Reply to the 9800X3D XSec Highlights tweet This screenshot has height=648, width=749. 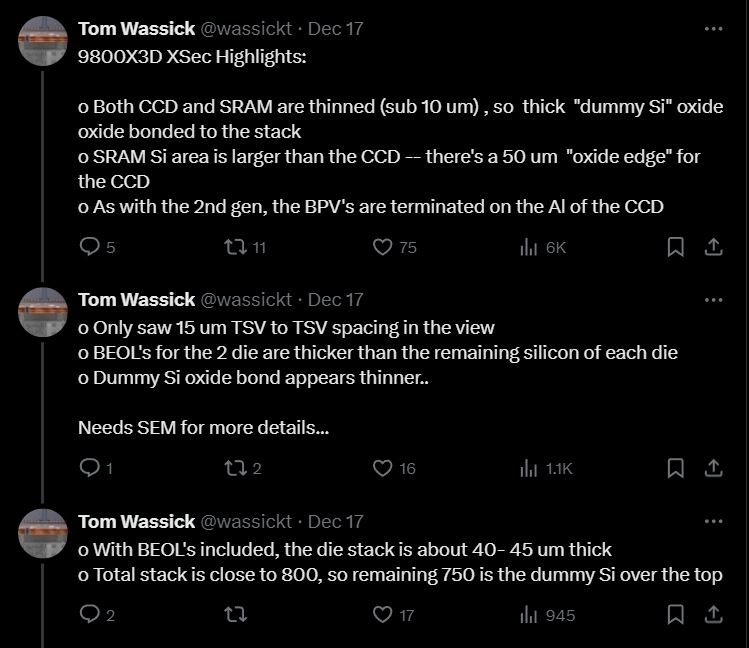click(90, 247)
